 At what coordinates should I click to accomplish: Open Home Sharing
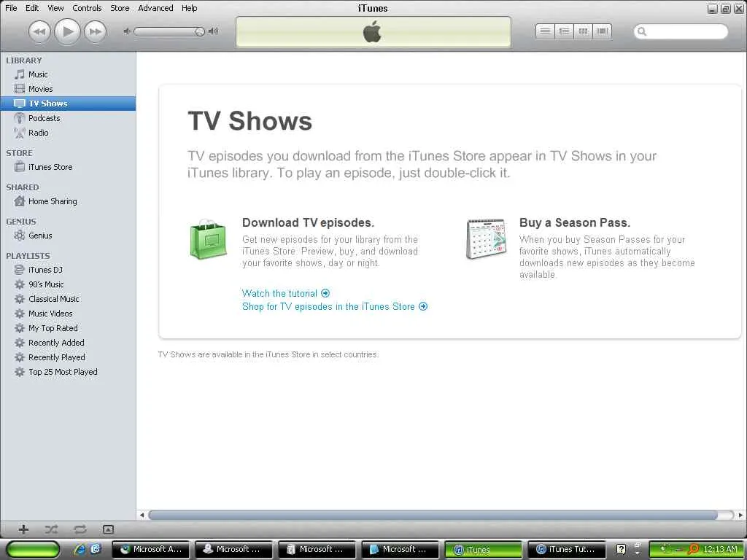(68, 201)
